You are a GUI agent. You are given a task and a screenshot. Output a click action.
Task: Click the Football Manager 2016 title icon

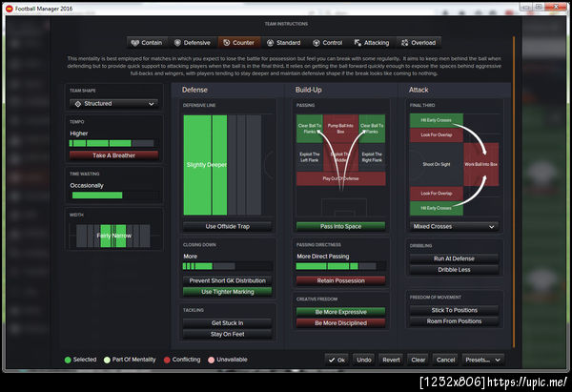tap(10, 9)
